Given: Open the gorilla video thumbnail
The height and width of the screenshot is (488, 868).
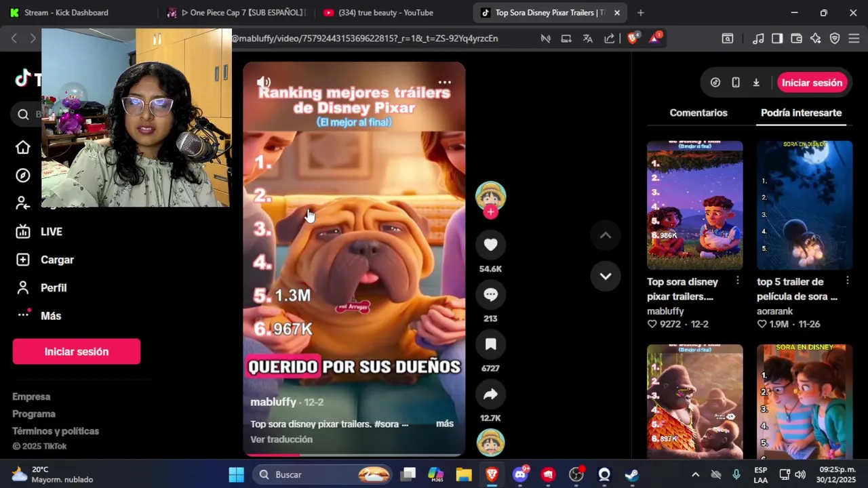Looking at the screenshot, I should [x=694, y=402].
